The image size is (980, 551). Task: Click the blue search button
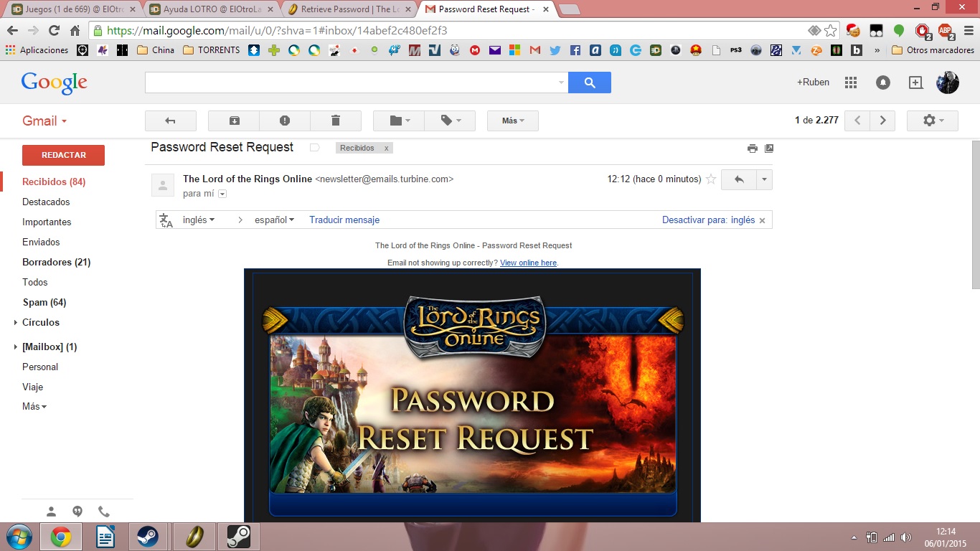click(590, 83)
